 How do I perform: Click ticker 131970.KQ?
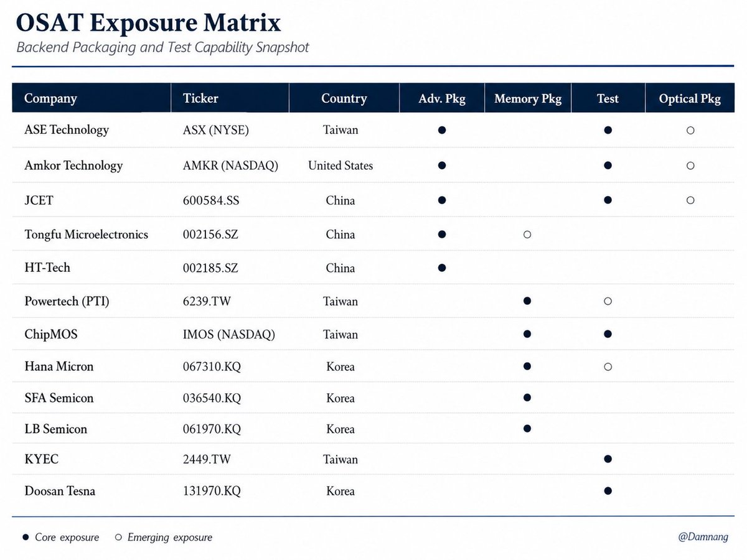(x=212, y=491)
